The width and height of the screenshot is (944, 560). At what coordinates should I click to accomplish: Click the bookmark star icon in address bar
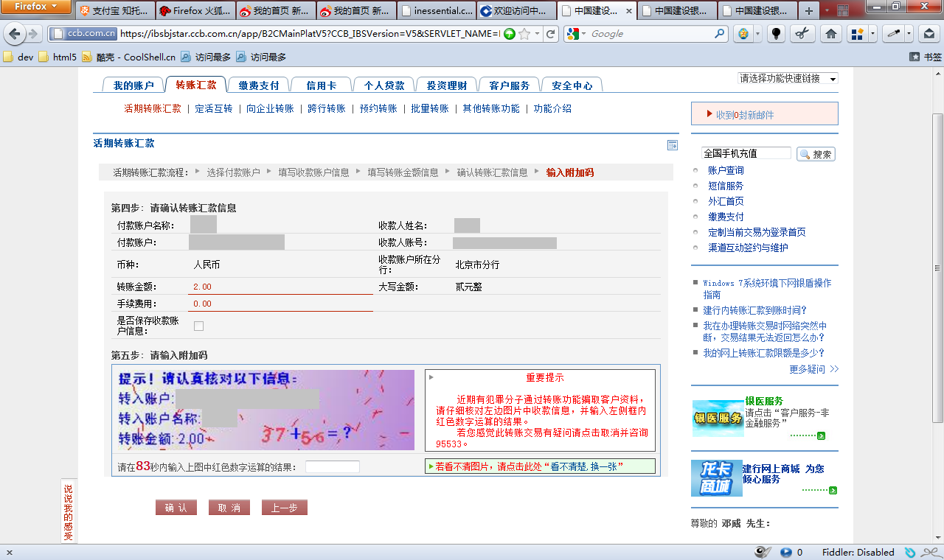[x=524, y=34]
